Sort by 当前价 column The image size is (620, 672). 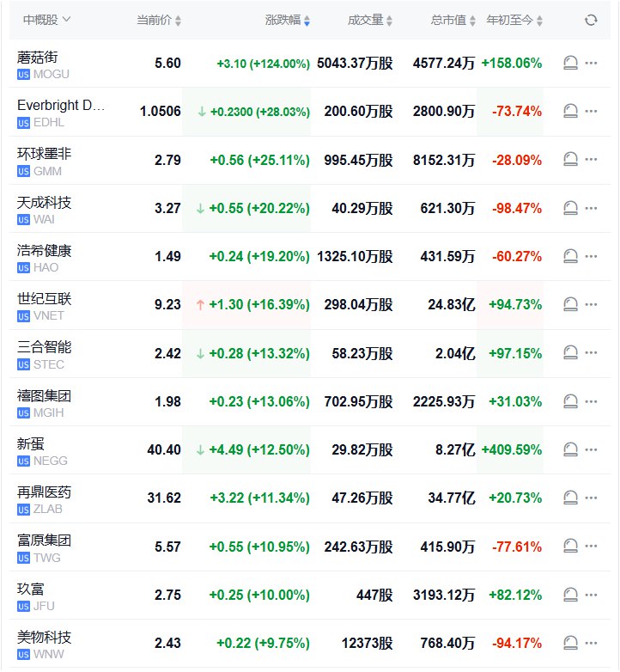pos(159,20)
